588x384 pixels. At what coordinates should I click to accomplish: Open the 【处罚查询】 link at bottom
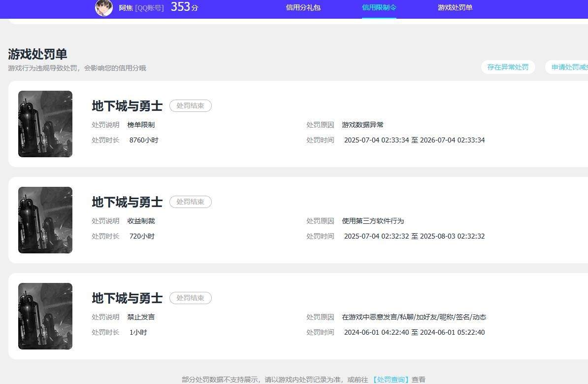tap(390, 380)
